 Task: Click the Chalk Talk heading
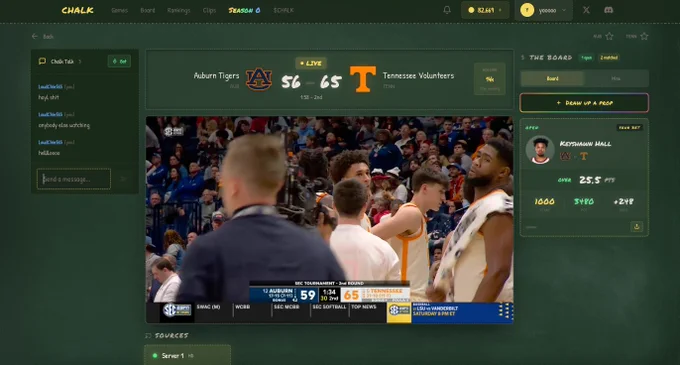62,62
